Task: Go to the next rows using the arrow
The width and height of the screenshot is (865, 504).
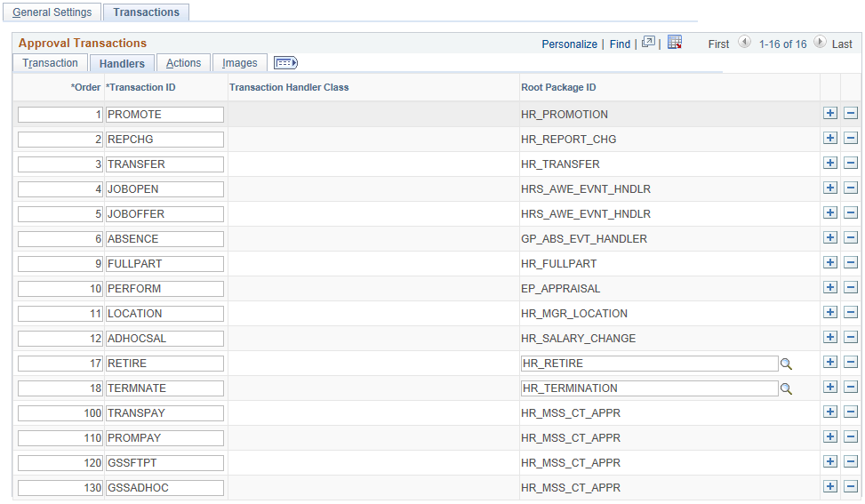Action: [820, 42]
